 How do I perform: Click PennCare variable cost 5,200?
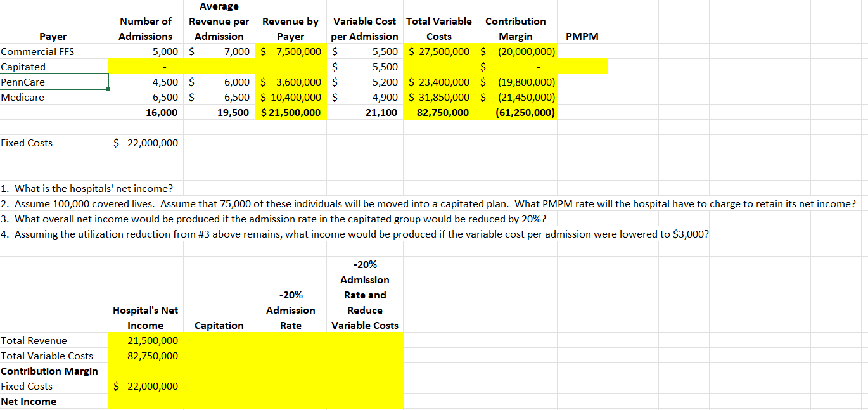(365, 82)
